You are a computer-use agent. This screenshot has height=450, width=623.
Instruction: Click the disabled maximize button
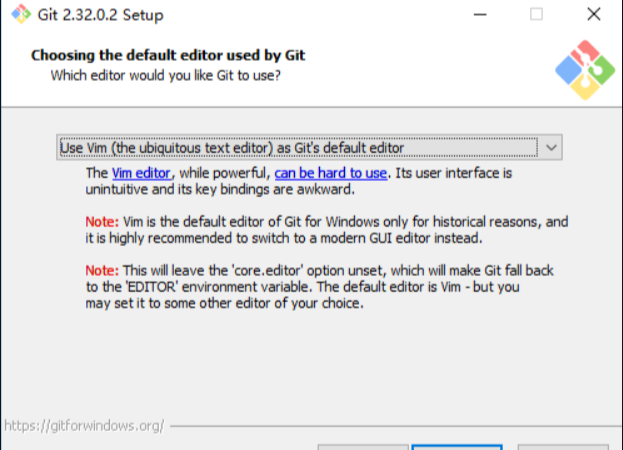click(x=536, y=14)
